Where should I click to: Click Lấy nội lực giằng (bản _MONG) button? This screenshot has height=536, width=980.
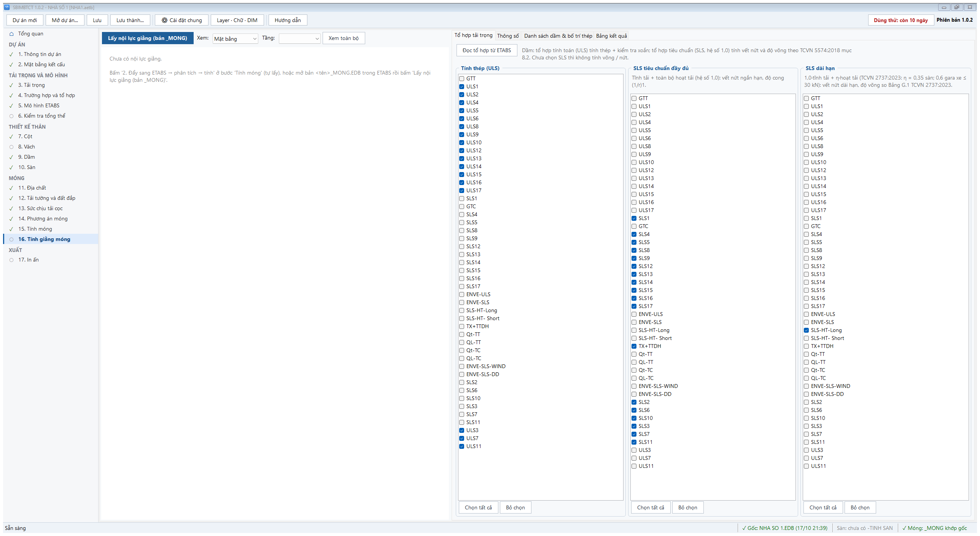point(148,38)
